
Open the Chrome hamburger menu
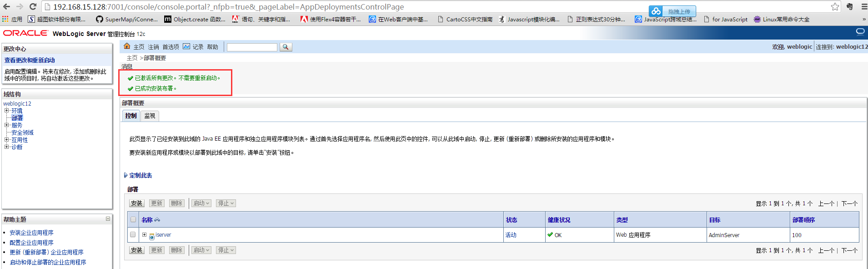click(864, 6)
